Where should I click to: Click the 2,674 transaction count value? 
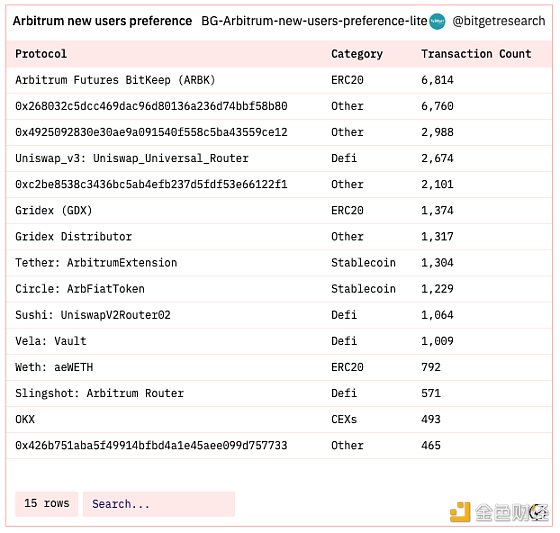(437, 158)
